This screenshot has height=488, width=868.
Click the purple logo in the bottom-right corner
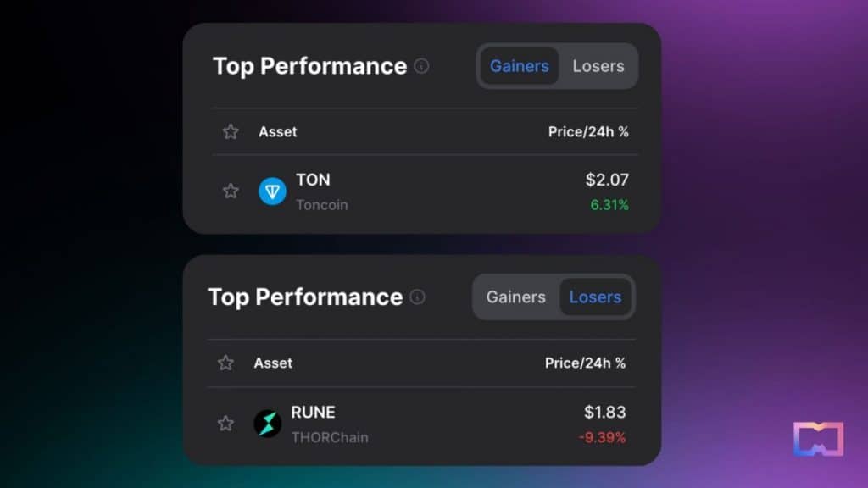(x=818, y=440)
